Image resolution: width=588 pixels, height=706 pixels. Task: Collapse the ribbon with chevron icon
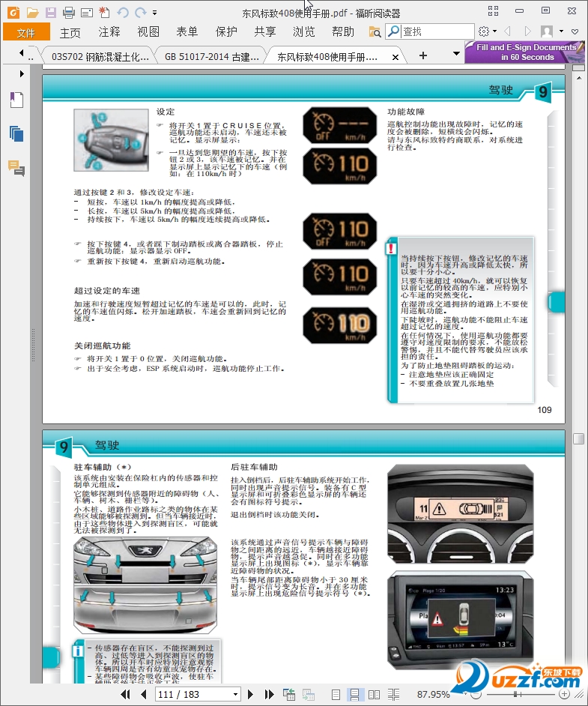[575, 31]
